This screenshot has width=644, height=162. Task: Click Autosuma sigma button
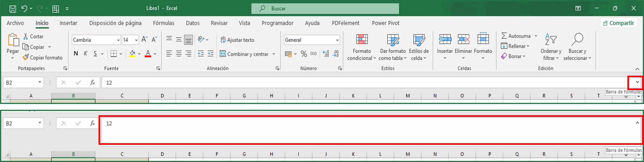[516, 36]
